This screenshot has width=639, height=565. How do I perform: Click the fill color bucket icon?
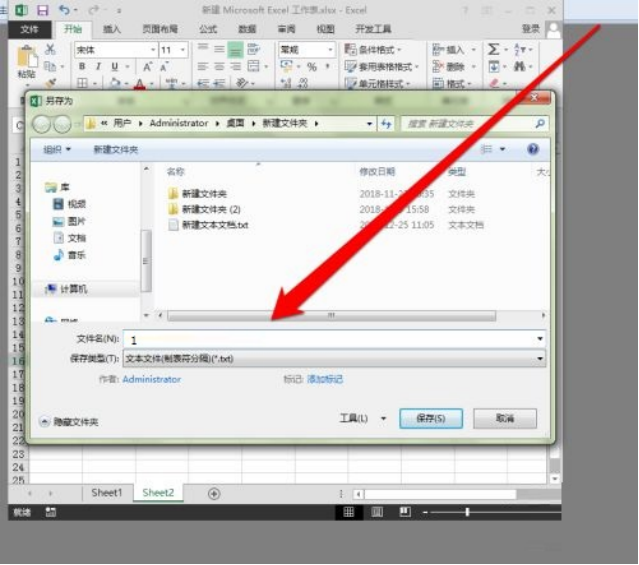(115, 84)
